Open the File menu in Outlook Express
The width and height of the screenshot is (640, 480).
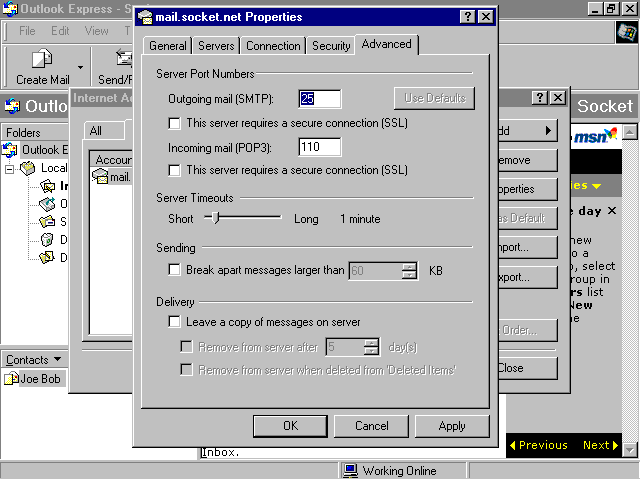pyautogui.click(x=27, y=31)
